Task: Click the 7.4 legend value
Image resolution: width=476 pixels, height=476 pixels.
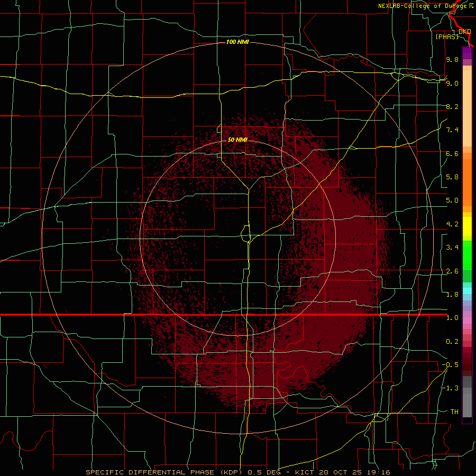Action: [452, 130]
